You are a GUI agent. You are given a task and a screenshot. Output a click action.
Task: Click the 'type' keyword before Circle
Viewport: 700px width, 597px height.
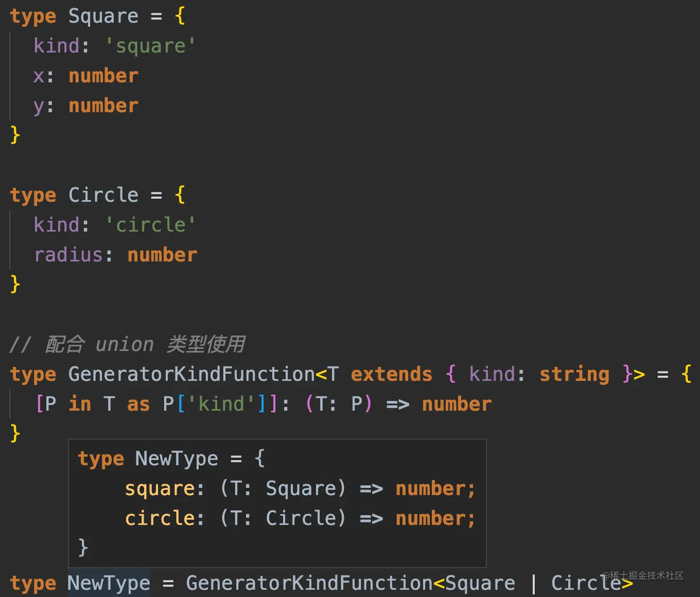tap(33, 196)
